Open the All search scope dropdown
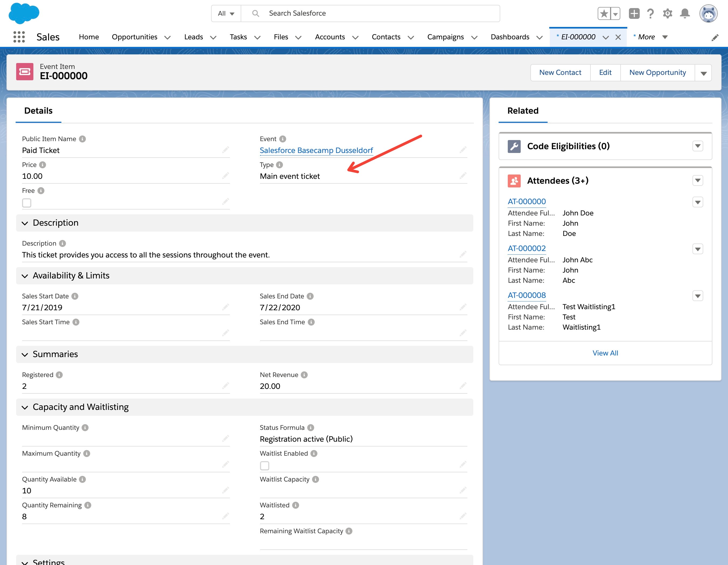 [x=226, y=13]
